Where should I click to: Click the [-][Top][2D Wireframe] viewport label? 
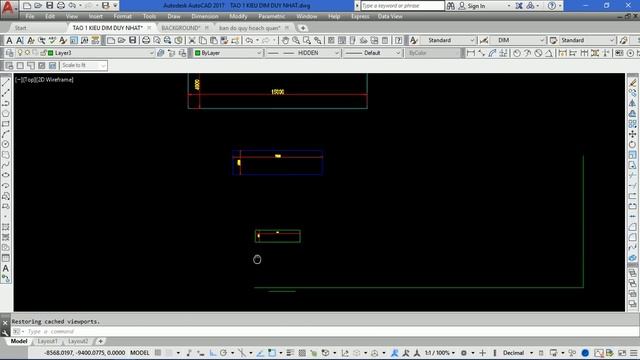(x=44, y=80)
